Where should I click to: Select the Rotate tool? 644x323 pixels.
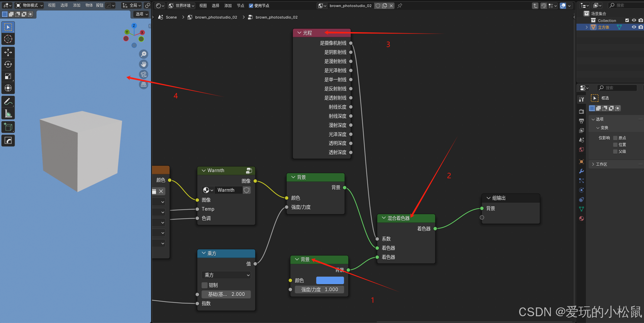click(x=8, y=64)
